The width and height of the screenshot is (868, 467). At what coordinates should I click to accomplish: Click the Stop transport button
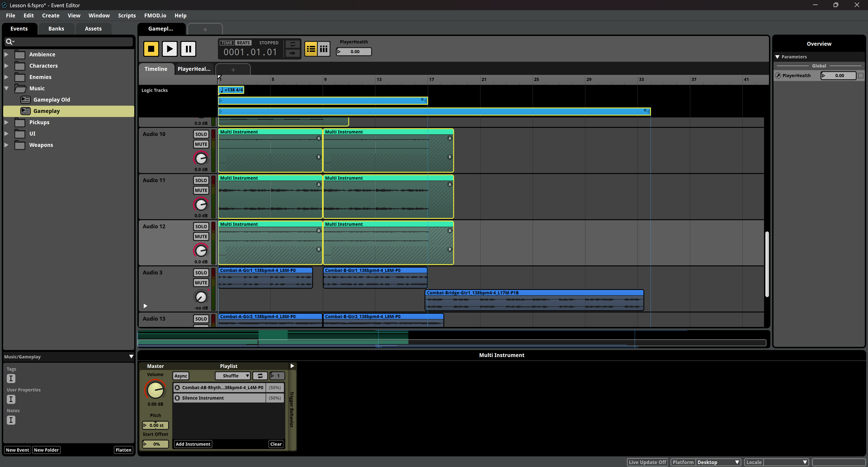click(151, 49)
